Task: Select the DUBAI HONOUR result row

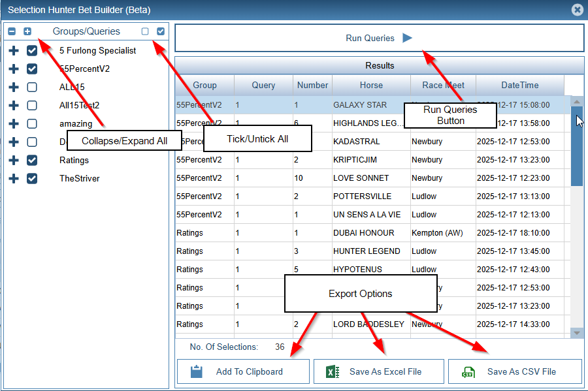Action: click(363, 233)
